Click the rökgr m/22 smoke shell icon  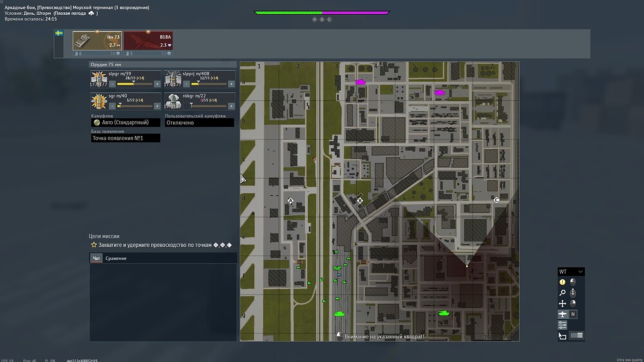[173, 101]
